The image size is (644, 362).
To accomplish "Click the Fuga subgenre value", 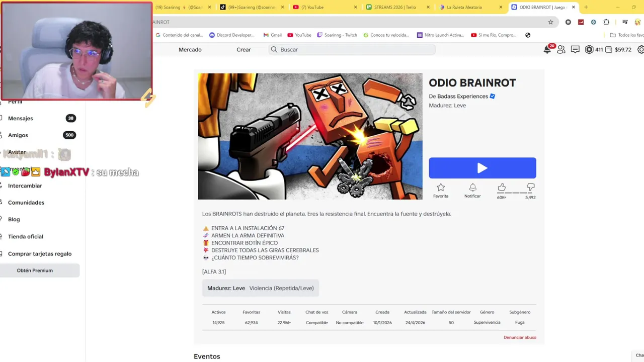I will point(520,323).
